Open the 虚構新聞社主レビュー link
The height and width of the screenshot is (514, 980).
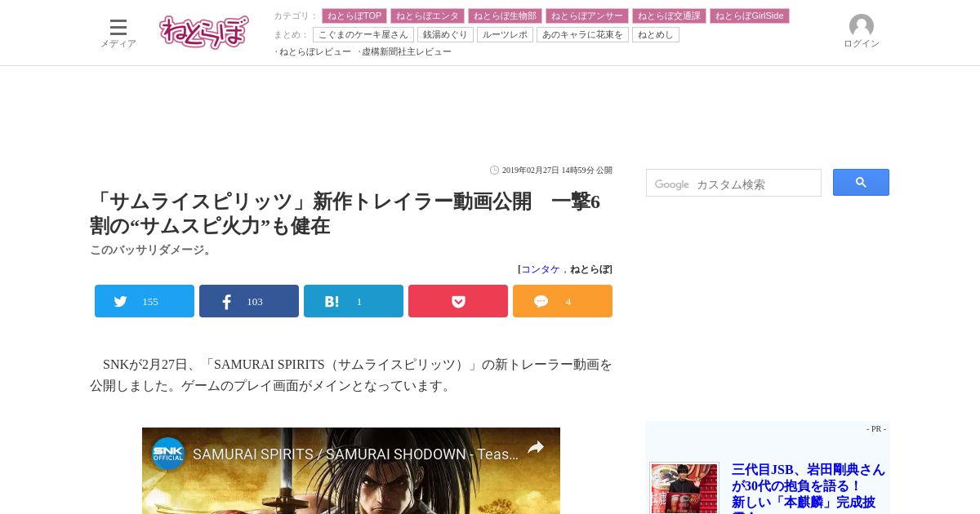click(407, 51)
